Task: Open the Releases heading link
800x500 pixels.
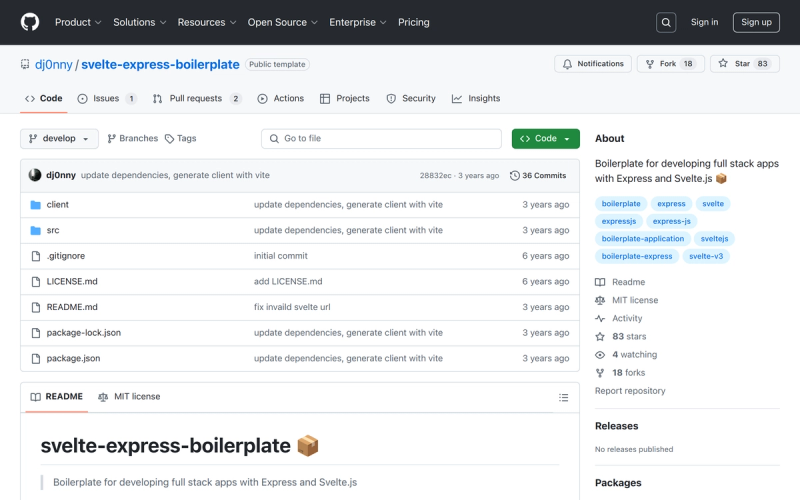Action: coord(616,426)
